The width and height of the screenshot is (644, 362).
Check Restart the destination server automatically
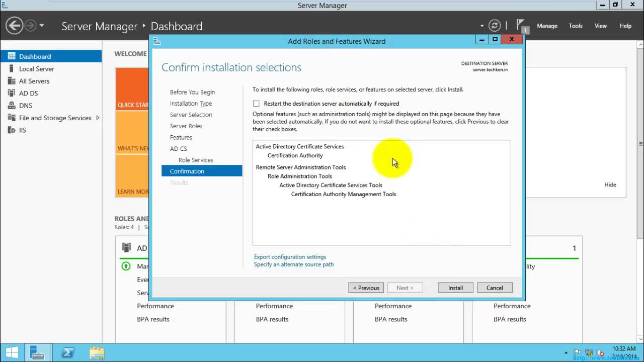point(256,104)
